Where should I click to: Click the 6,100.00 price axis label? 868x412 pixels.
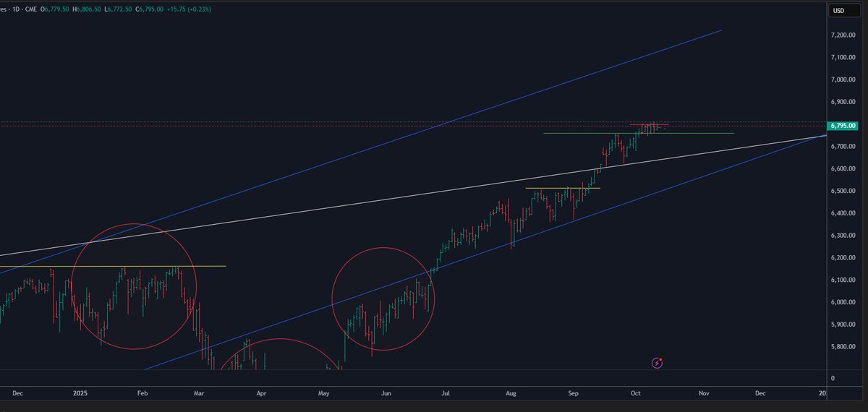click(x=843, y=280)
